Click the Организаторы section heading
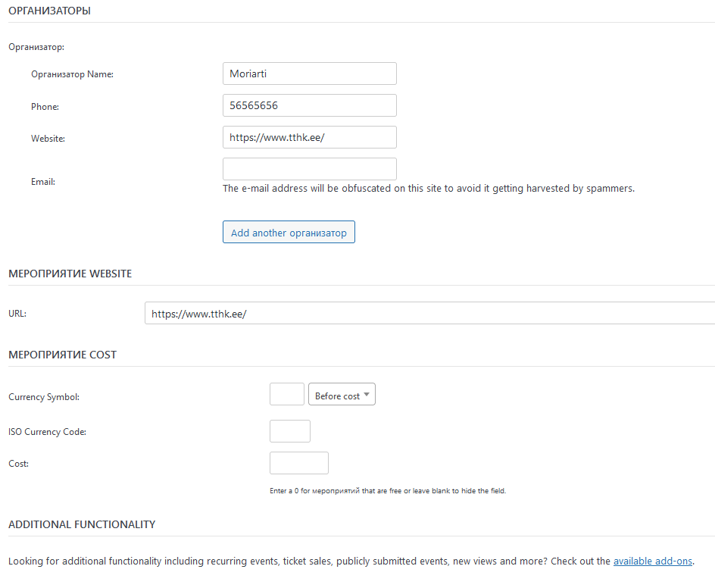The width and height of the screenshot is (715, 588). [50, 11]
